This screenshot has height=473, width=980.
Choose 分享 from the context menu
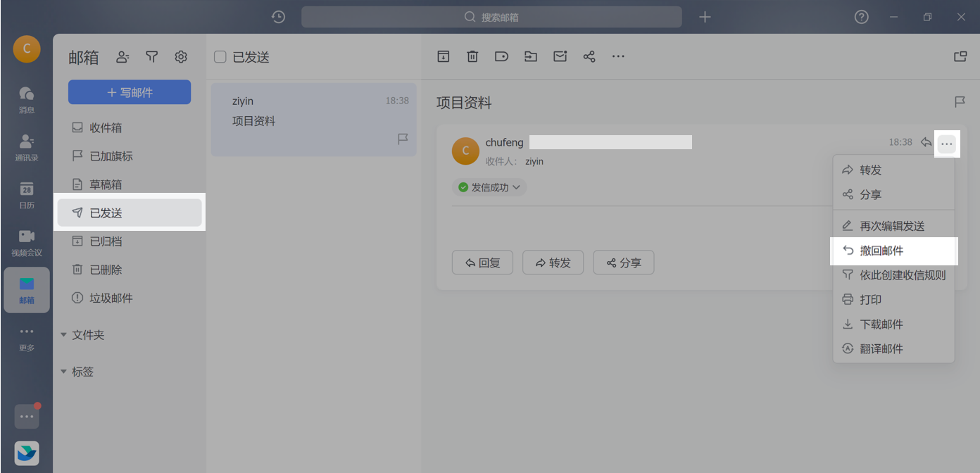click(893, 195)
